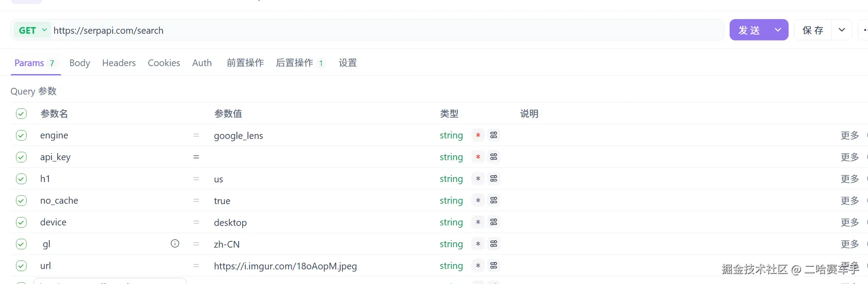This screenshot has width=868, height=284.
Task: Open the 设置 tab
Action: (348, 63)
